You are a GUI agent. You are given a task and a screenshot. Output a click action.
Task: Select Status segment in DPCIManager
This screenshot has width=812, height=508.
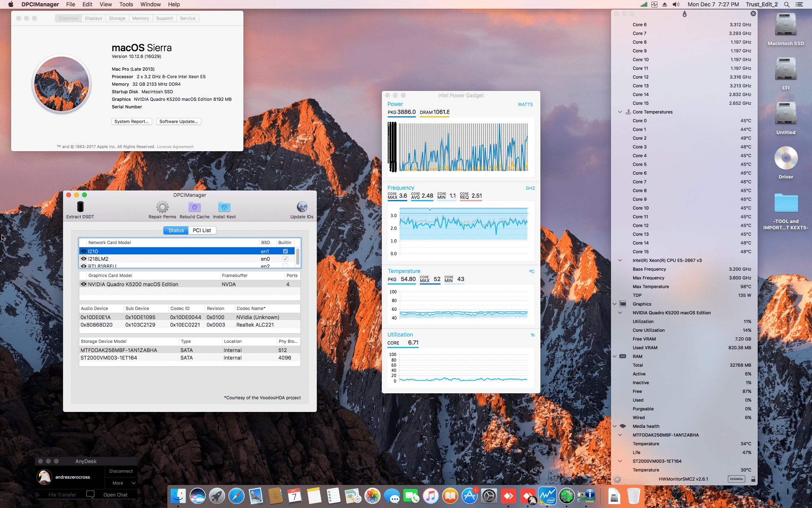(x=176, y=230)
